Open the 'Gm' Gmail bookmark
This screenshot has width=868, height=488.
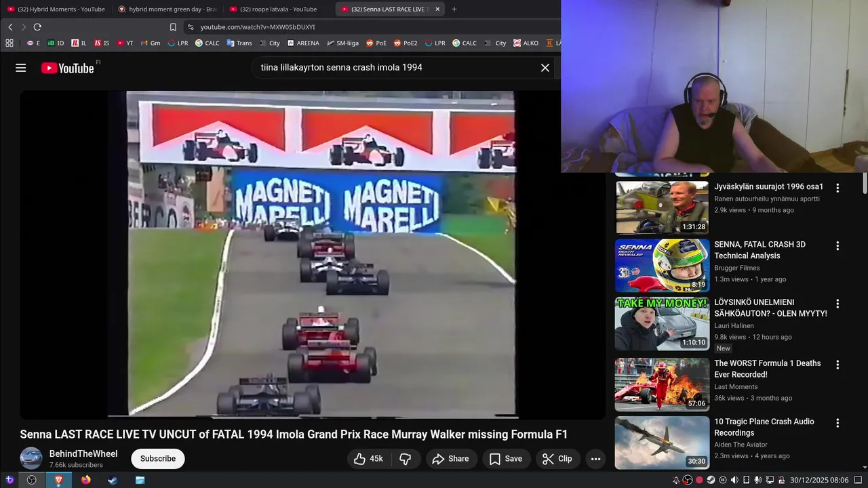point(151,43)
